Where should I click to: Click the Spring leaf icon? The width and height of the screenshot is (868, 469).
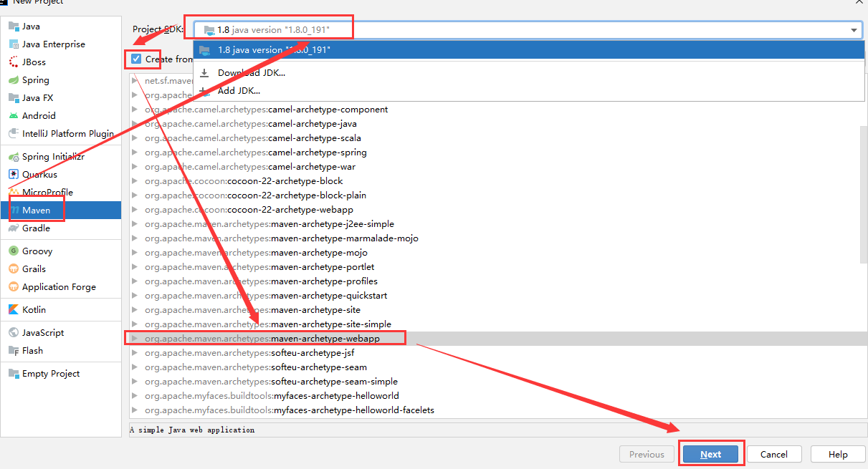click(14, 80)
